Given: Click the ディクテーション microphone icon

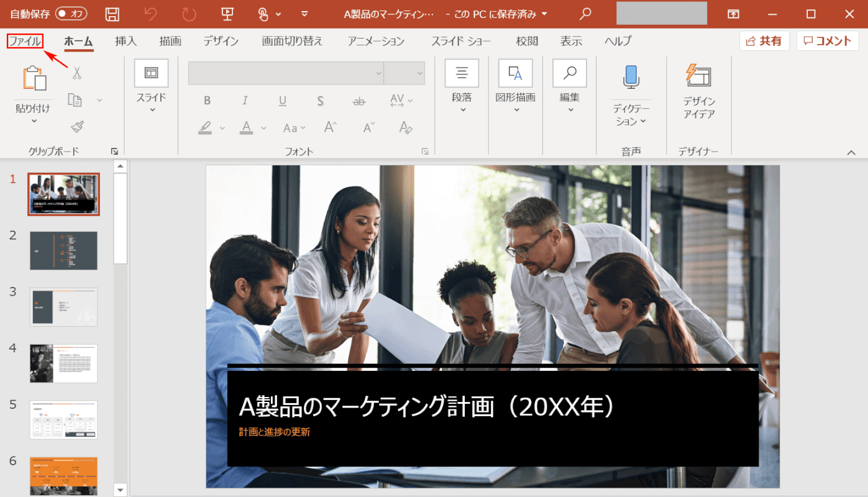Looking at the screenshot, I should click(631, 76).
